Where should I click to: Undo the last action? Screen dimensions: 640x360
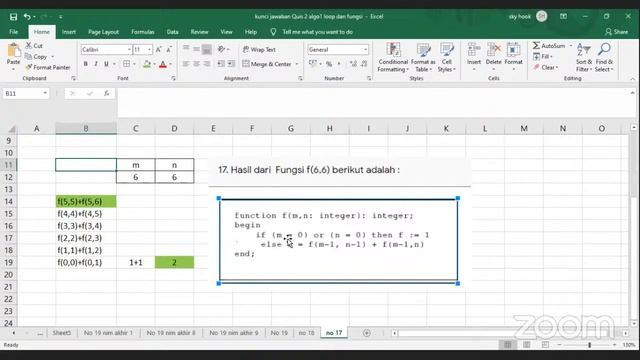[x=27, y=17]
